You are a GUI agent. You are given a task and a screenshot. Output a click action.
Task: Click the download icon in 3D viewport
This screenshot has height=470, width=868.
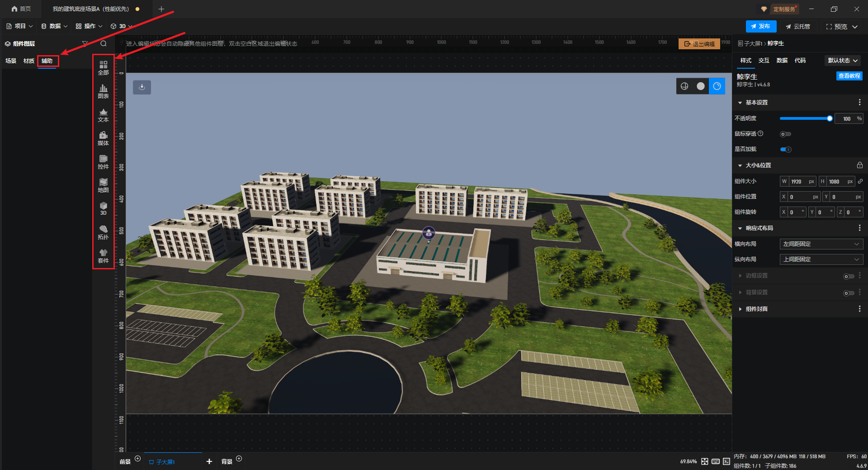(x=142, y=87)
